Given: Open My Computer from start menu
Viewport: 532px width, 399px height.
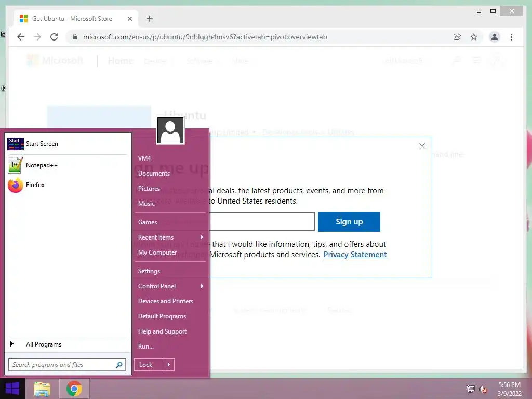Looking at the screenshot, I should 157,252.
